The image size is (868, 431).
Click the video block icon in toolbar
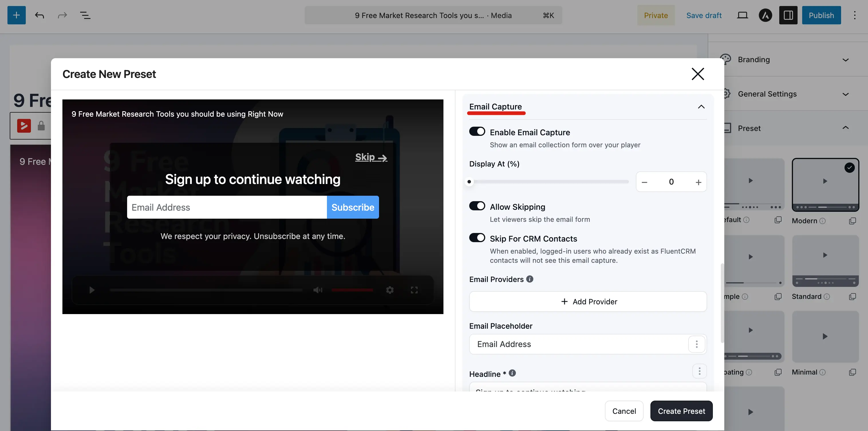pos(24,126)
